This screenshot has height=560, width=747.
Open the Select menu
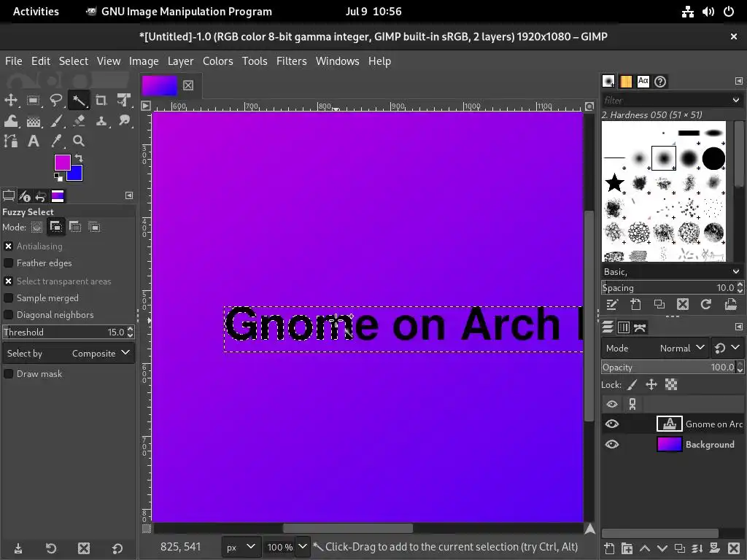74,61
